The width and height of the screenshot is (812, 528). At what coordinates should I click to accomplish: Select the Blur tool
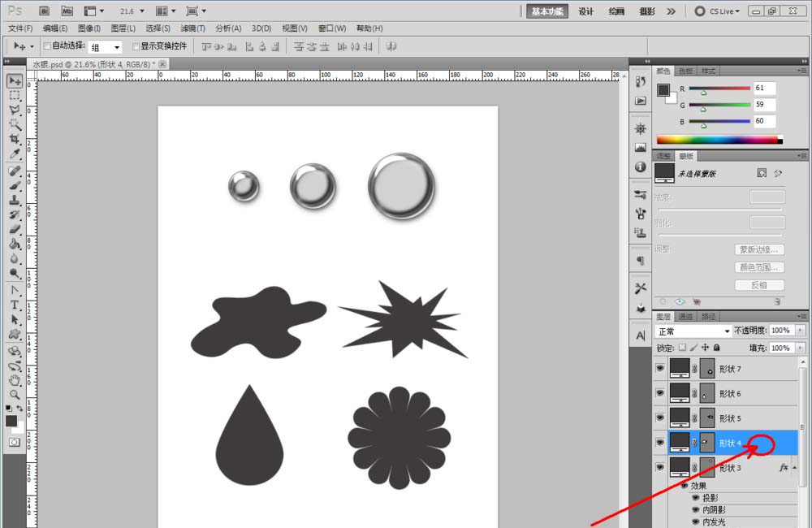(x=15, y=258)
